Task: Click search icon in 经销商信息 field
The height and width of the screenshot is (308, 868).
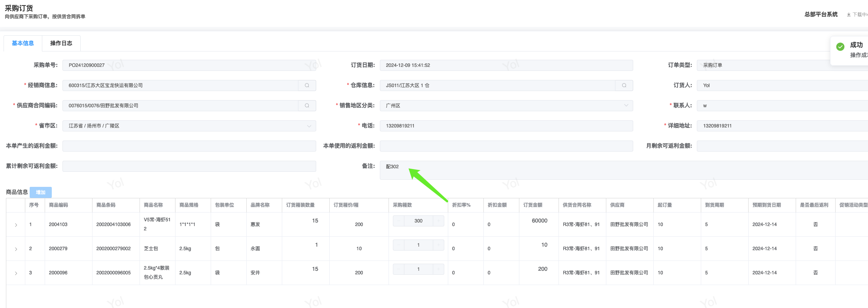Action: tap(307, 86)
